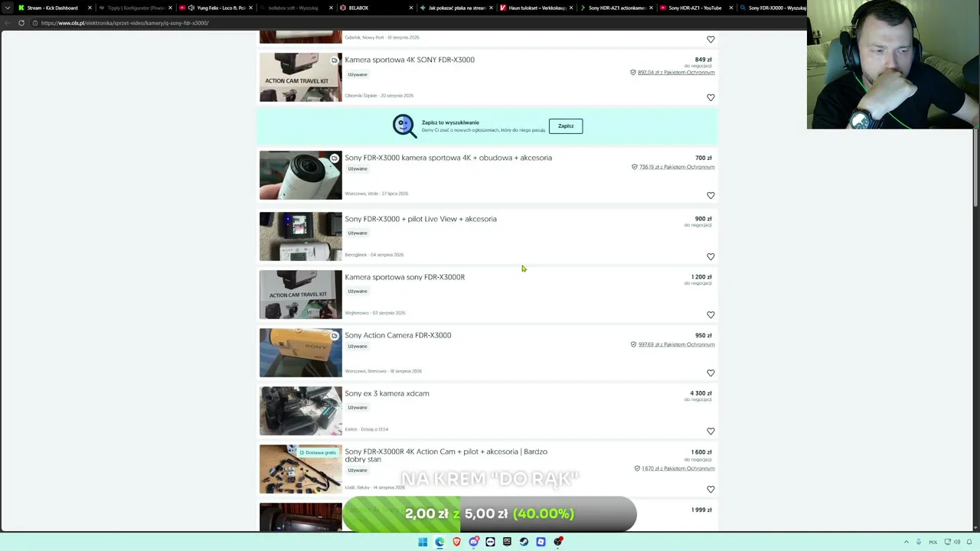This screenshot has height=551, width=980.
Task: Open TeamViewer from the taskbar
Action: point(491,542)
